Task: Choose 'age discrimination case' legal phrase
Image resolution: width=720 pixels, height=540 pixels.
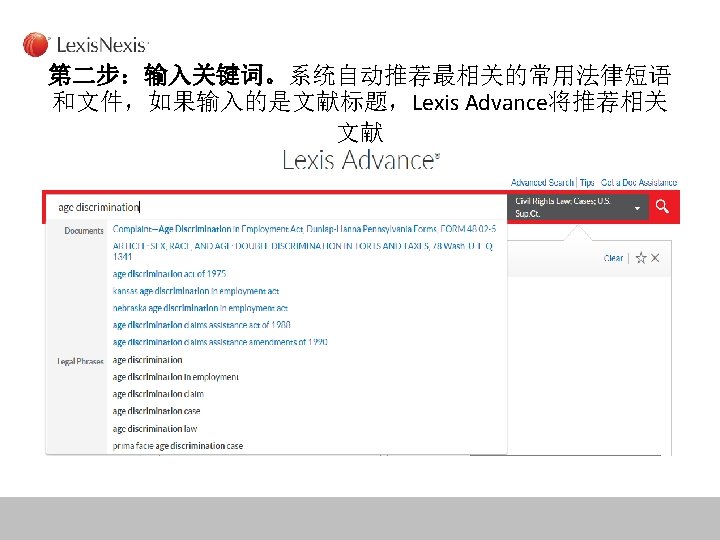Action: click(156, 411)
